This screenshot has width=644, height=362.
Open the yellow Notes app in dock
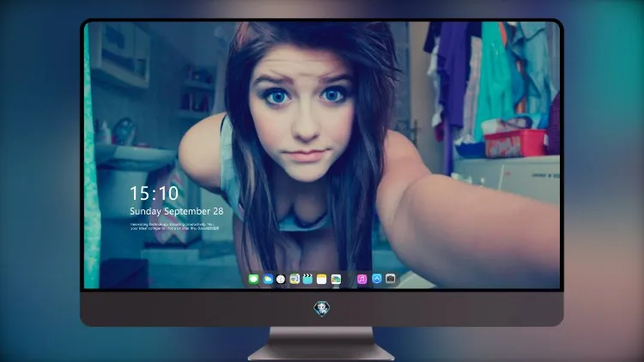[322, 279]
